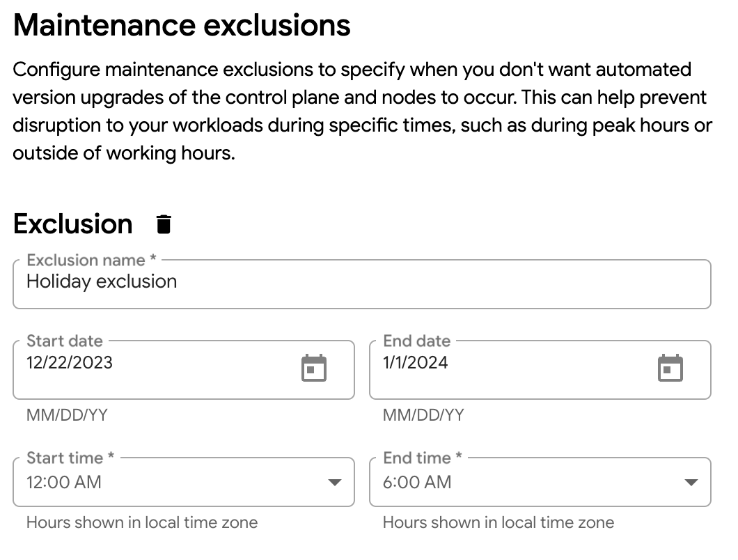Open the dropdown showing 6:00 AM
The height and width of the screenshot is (560, 738).
[692, 481]
